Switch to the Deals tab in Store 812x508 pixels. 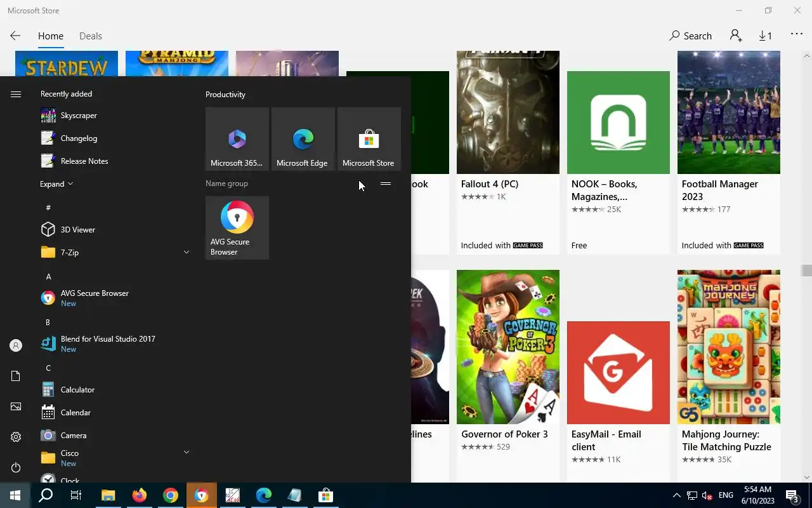[x=91, y=36]
